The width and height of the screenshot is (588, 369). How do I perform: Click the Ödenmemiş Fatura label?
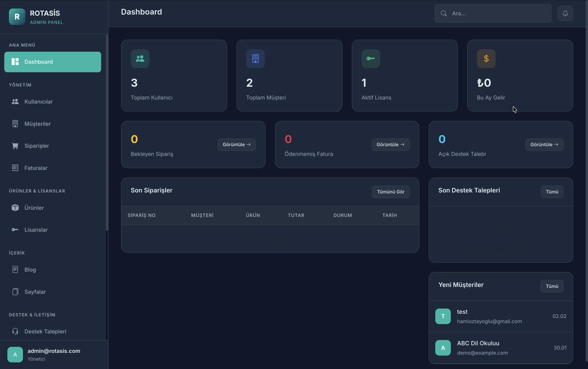tap(309, 154)
